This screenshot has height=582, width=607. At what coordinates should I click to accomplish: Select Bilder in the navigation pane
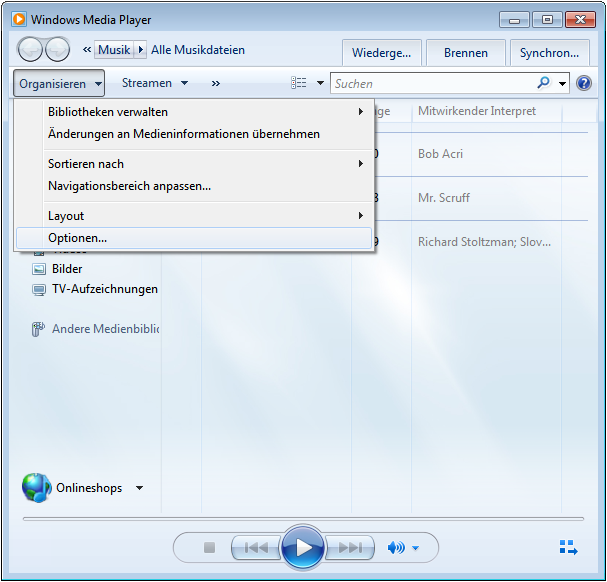[67, 269]
